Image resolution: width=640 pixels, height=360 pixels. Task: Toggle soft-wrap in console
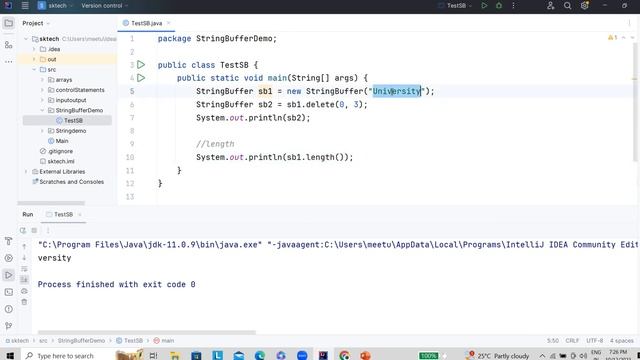24,269
